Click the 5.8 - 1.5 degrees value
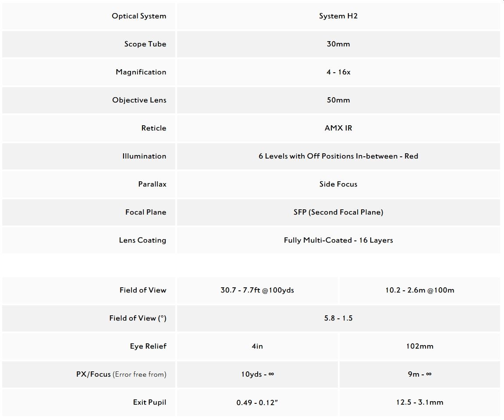 click(338, 318)
